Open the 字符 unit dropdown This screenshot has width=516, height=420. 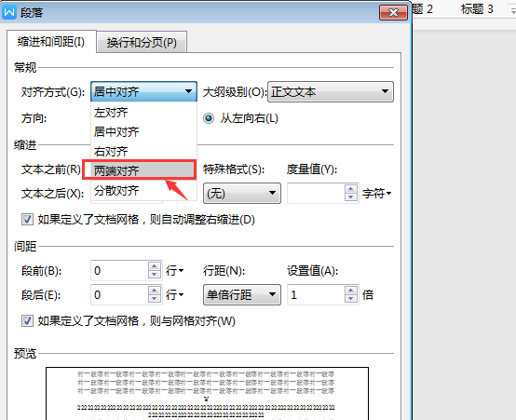pyautogui.click(x=377, y=193)
